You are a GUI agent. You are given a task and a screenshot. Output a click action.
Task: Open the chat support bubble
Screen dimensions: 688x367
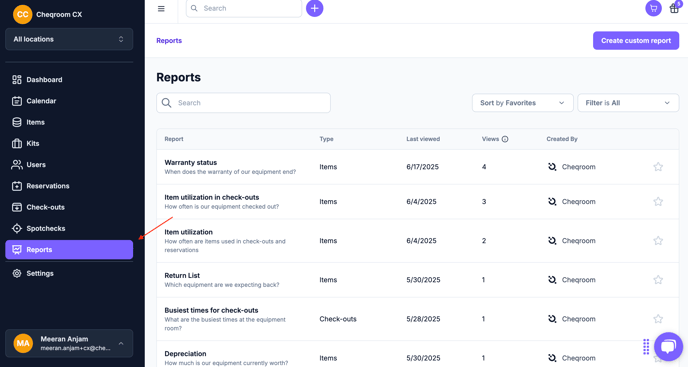(668, 346)
